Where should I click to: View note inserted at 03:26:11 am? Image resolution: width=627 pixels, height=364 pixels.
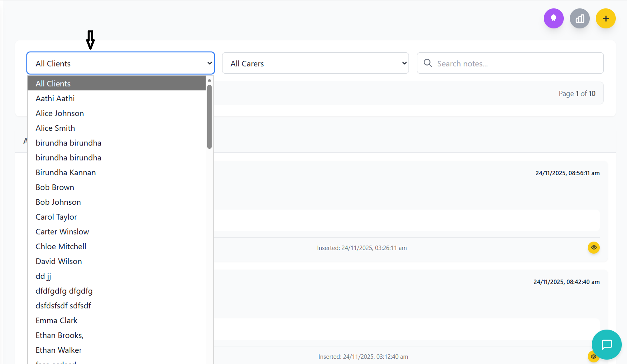[x=593, y=248]
